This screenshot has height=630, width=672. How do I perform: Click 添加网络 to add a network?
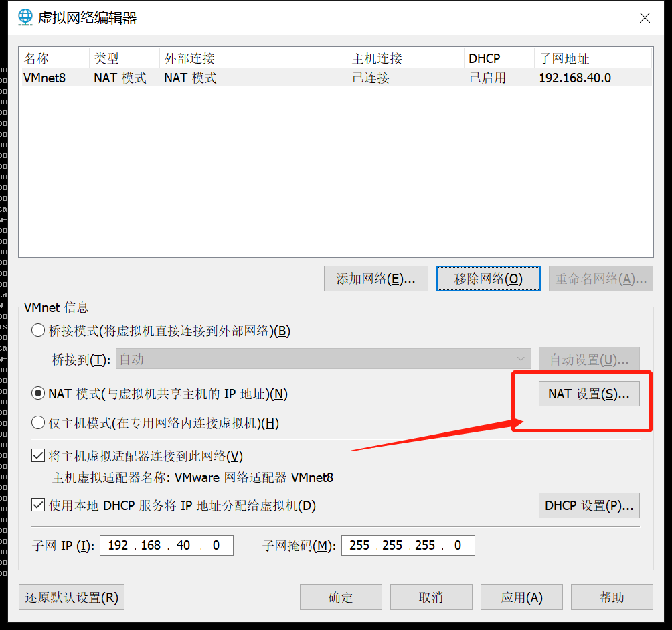click(375, 279)
